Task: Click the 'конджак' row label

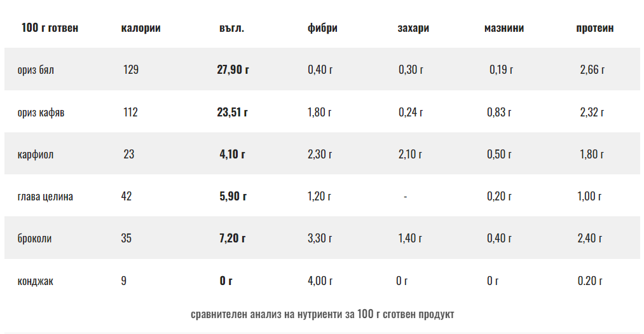Action: click(x=36, y=281)
